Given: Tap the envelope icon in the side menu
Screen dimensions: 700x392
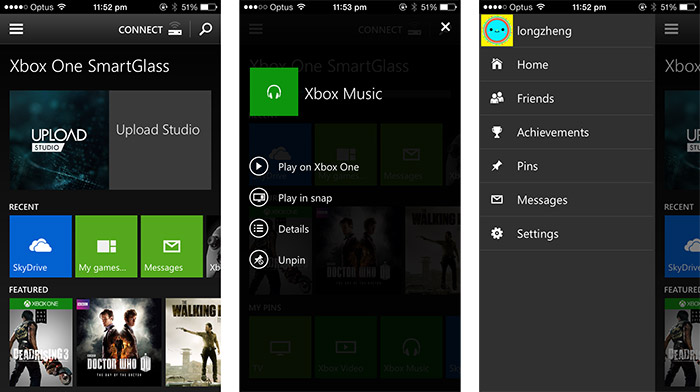Looking at the screenshot, I should (x=497, y=200).
